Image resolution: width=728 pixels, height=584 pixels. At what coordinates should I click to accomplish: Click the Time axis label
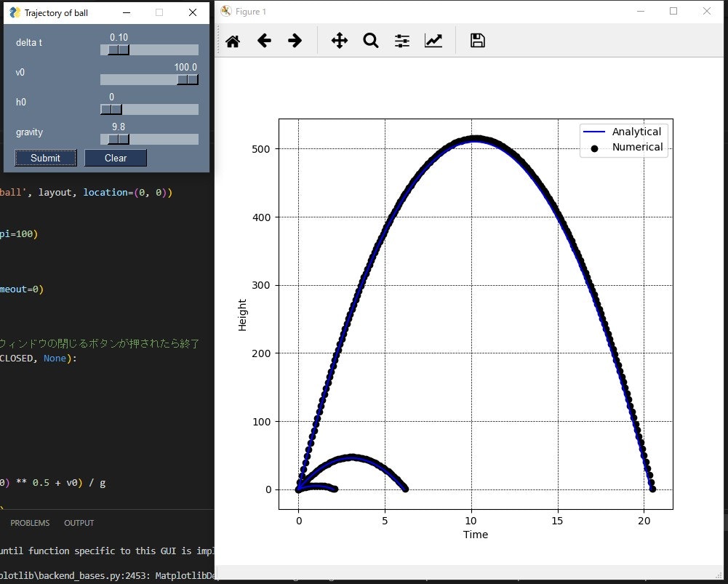pyautogui.click(x=476, y=535)
